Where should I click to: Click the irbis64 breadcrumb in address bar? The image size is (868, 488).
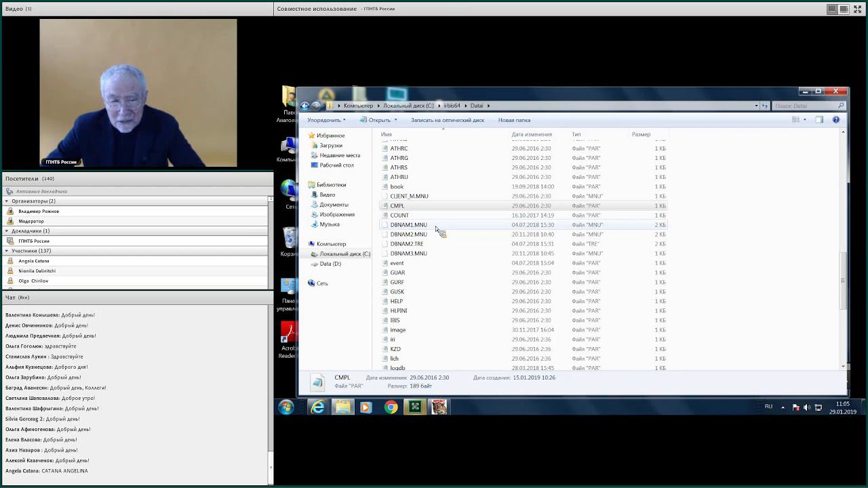452,106
